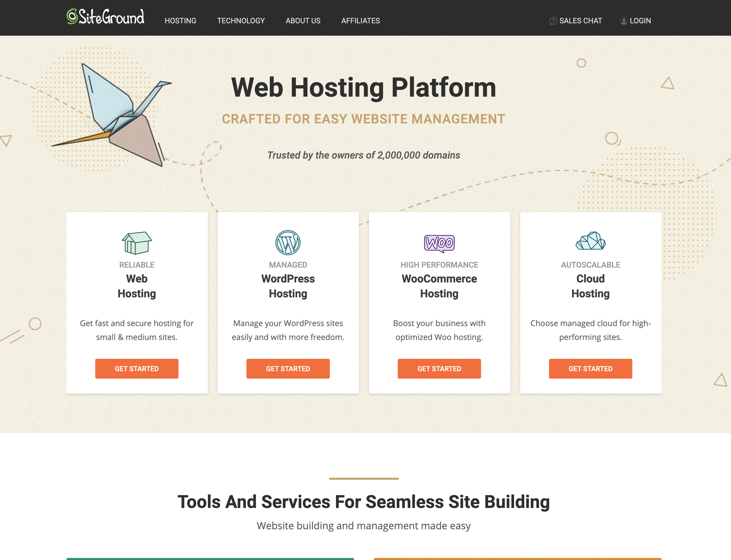Click the Login user avatar icon
Viewport: 731px width, 560px height.
[x=623, y=21]
